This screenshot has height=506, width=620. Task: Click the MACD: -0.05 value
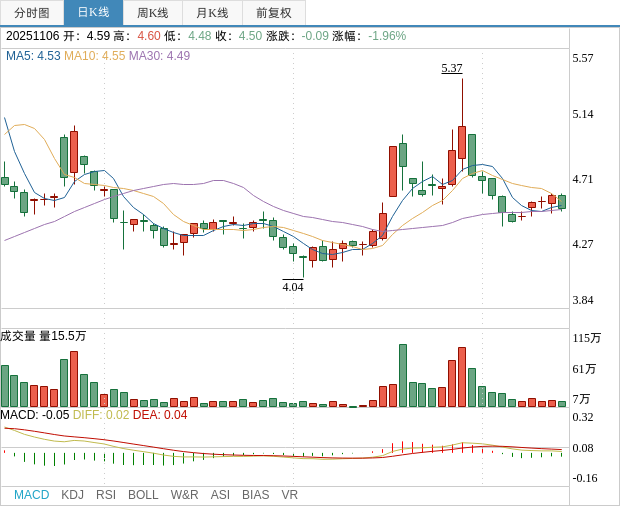35,415
